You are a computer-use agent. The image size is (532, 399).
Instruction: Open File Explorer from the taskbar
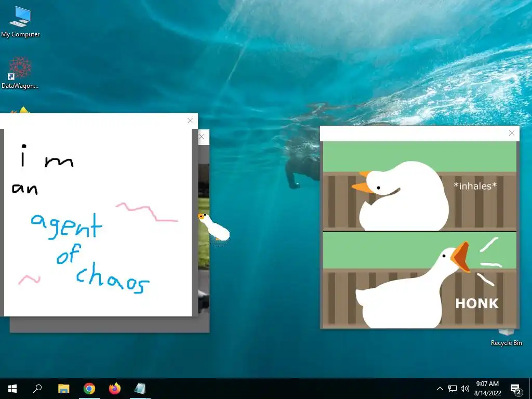tap(63, 389)
